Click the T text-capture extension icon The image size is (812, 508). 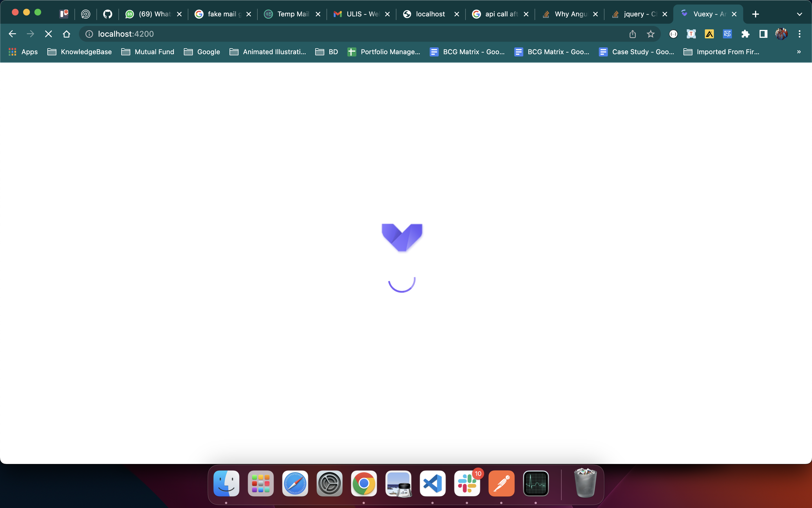(691, 34)
